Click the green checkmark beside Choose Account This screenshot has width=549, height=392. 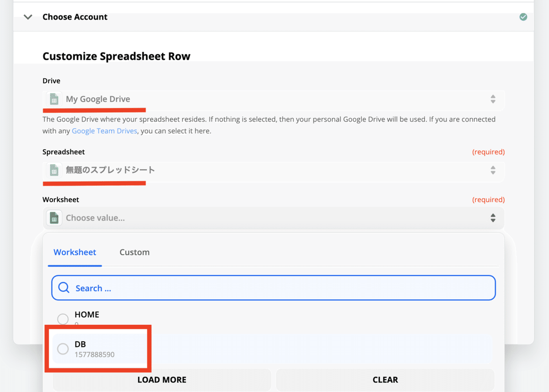coord(523,17)
